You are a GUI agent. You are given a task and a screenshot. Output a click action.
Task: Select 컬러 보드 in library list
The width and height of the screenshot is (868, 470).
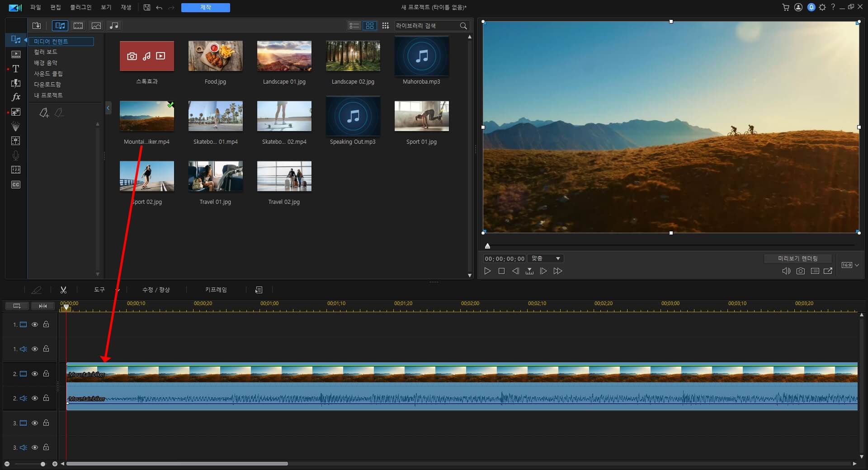46,52
